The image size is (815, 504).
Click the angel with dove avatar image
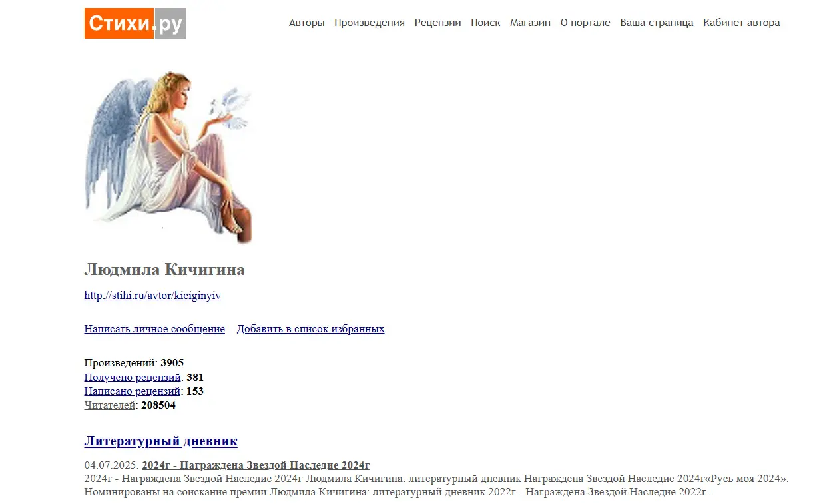point(168,157)
